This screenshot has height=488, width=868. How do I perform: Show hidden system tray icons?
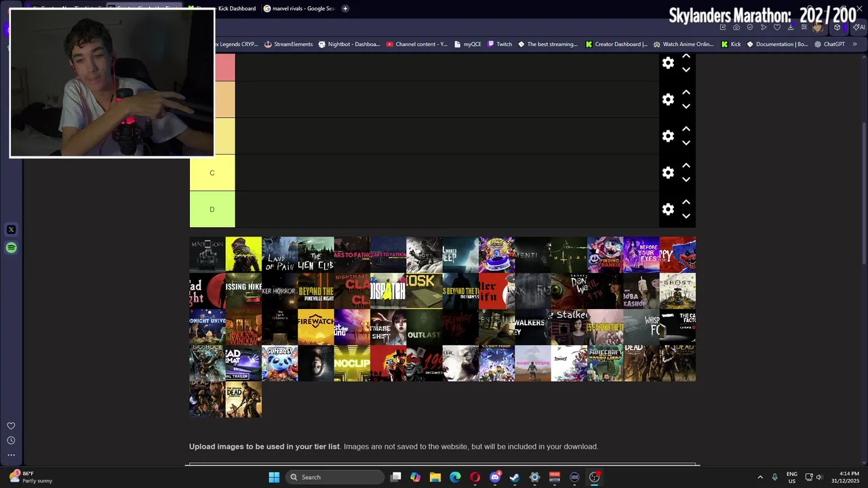pyautogui.click(x=760, y=477)
